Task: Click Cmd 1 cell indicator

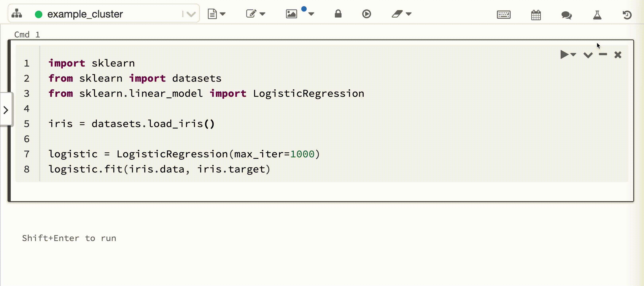Action: click(x=27, y=35)
